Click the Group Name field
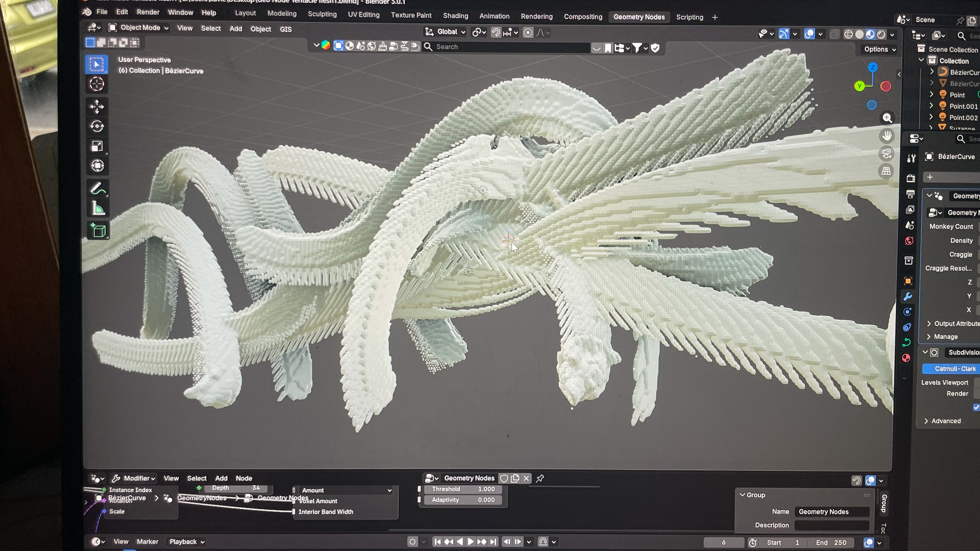Screen dimensions: 980x551 pos(832,512)
